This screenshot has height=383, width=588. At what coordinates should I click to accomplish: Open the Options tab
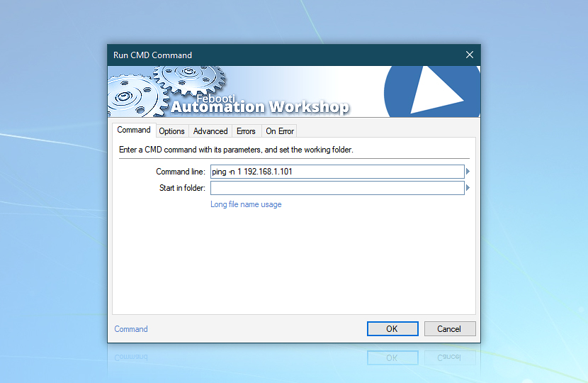(171, 131)
